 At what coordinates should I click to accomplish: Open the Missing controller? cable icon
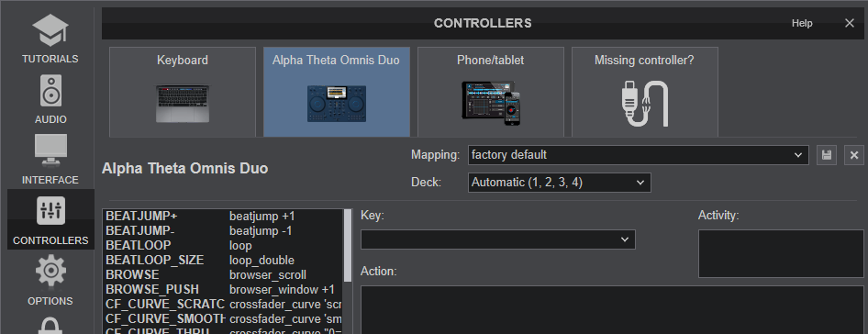[644, 104]
